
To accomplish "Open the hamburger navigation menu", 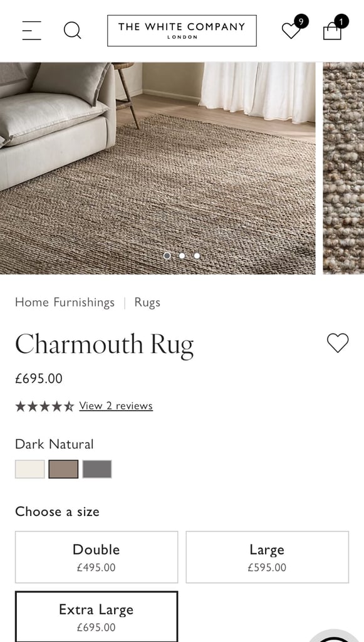I will [31, 30].
